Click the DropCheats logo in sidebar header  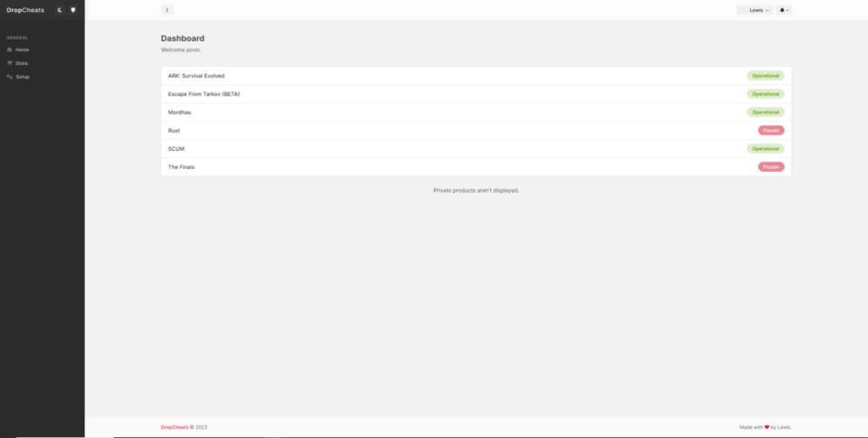(x=25, y=10)
